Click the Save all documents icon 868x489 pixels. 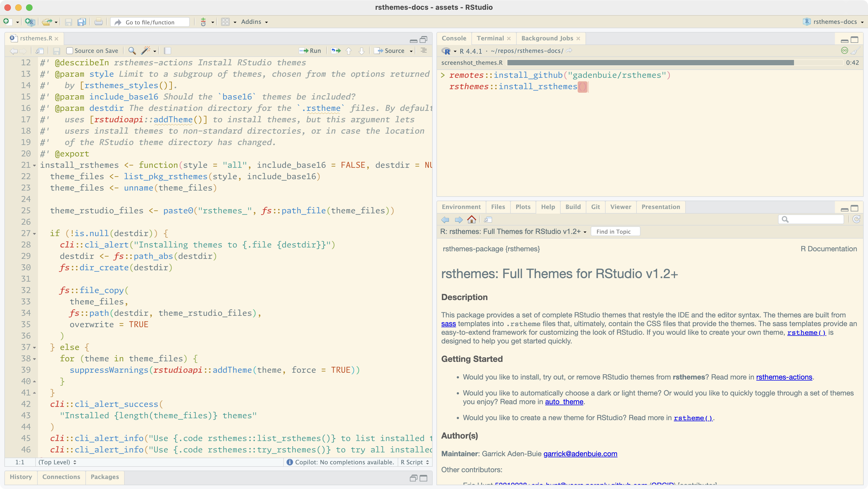click(82, 22)
